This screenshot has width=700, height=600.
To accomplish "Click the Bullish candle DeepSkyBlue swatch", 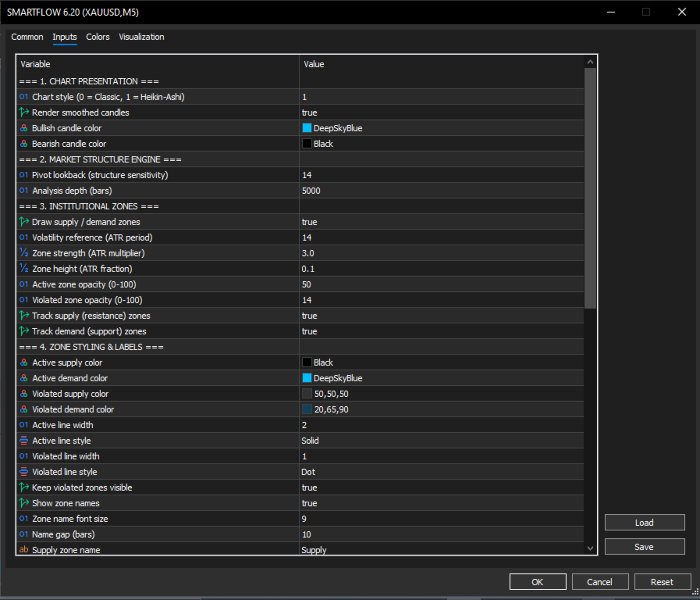I will pos(307,128).
